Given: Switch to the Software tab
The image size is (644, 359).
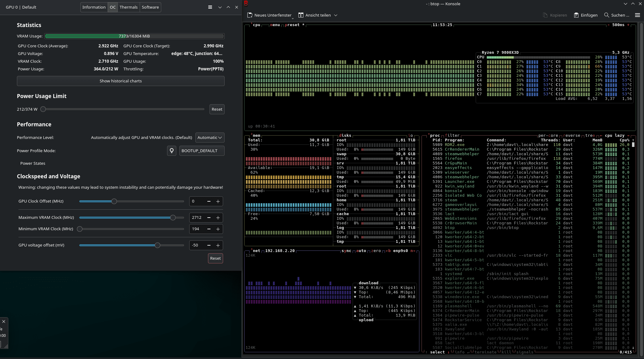Looking at the screenshot, I should pyautogui.click(x=150, y=7).
